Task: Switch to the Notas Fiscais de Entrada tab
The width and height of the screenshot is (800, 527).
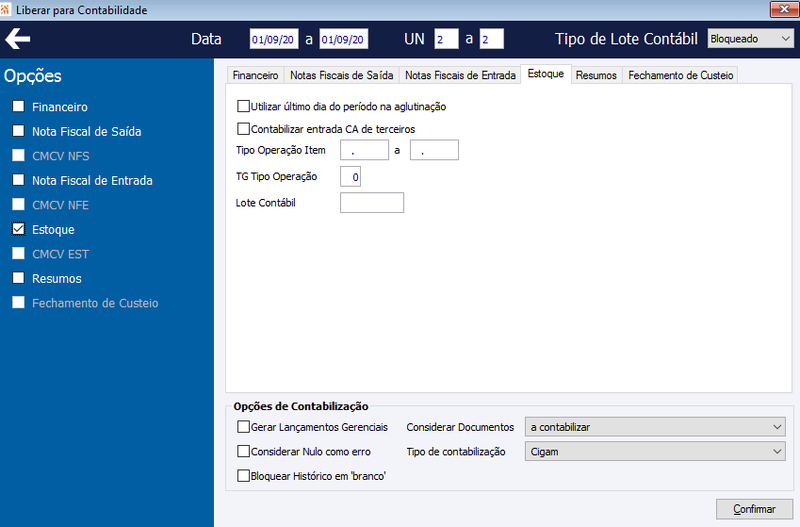Action: pyautogui.click(x=460, y=76)
